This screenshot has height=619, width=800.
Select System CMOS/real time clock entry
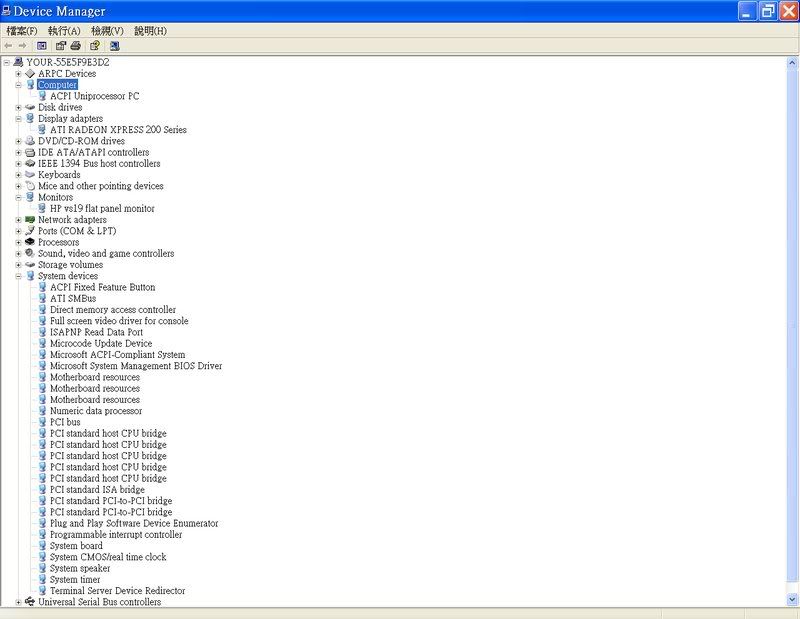tap(108, 557)
